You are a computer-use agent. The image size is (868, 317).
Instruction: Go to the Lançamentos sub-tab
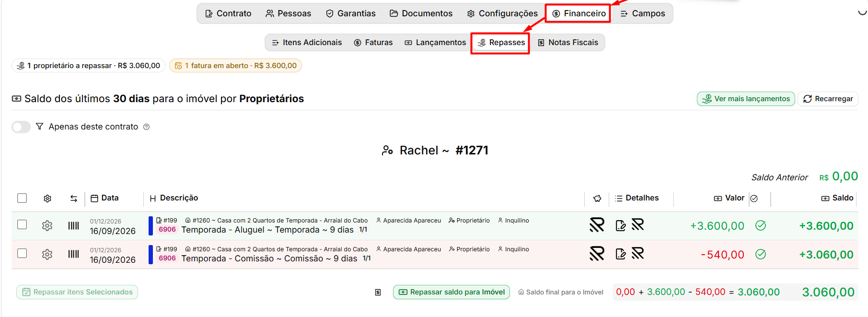(435, 43)
